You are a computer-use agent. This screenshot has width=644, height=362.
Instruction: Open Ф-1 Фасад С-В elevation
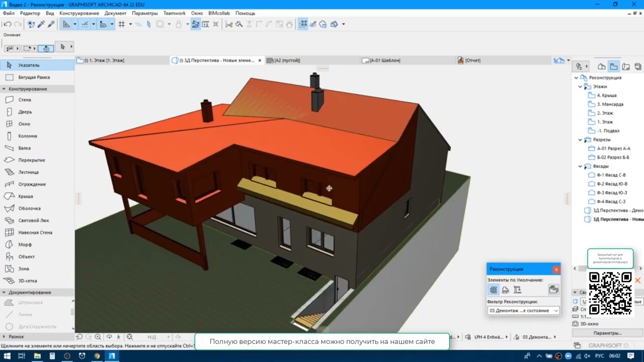click(611, 175)
